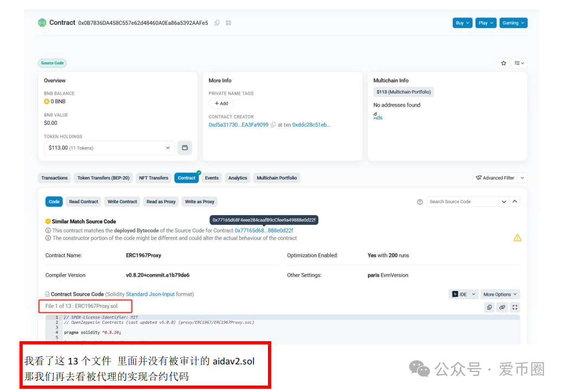This screenshot has width=563, height=392.
Task: Switch to Token Transfers (BEP-20) tab
Action: coord(103,178)
